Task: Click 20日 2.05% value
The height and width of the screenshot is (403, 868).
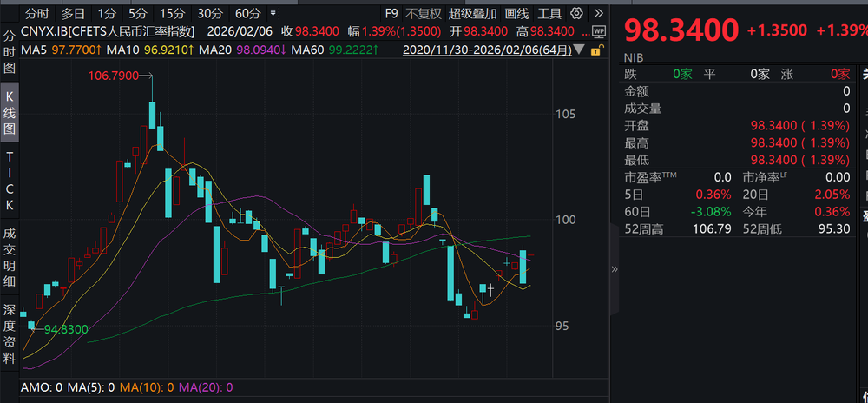Action: (832, 195)
